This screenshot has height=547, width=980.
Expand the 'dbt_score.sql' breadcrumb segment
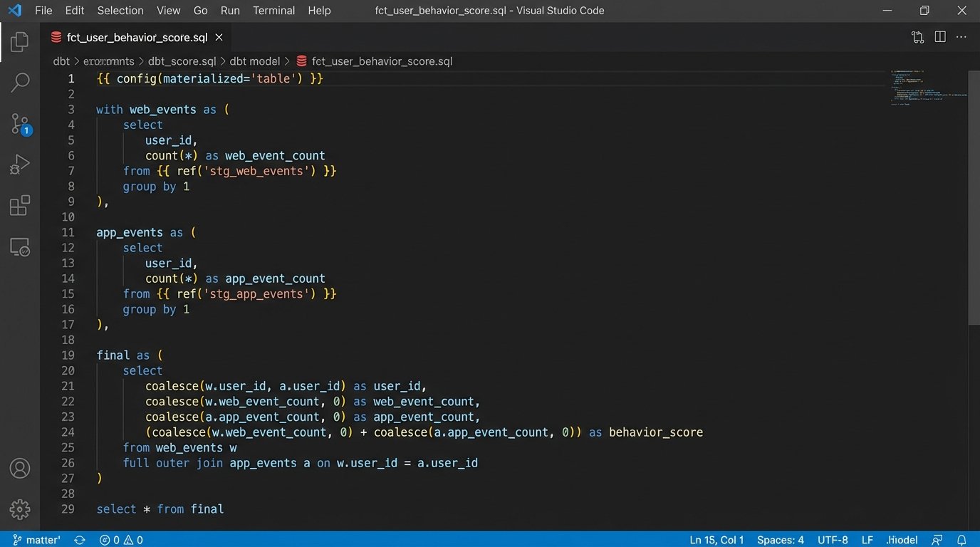pyautogui.click(x=182, y=61)
